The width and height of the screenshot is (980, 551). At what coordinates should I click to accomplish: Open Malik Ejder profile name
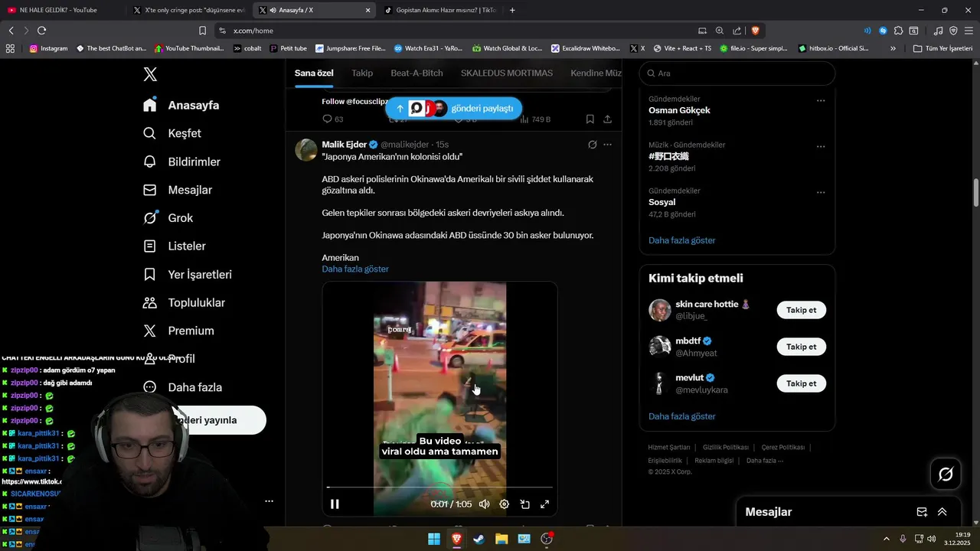coord(344,145)
